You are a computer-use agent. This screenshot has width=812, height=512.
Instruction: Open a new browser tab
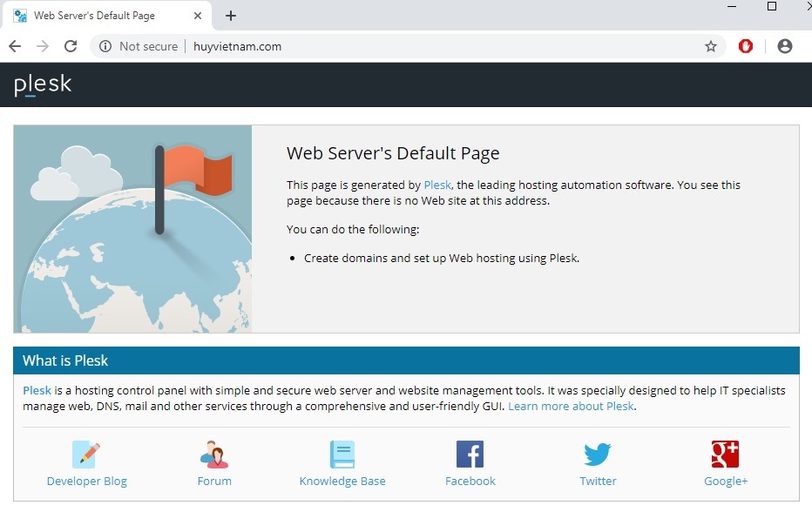(x=231, y=16)
